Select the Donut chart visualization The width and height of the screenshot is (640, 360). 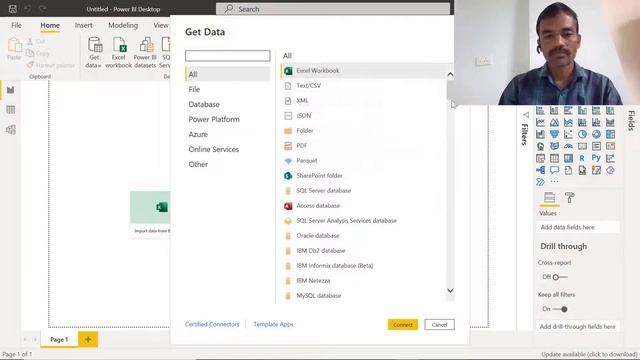coord(596,134)
